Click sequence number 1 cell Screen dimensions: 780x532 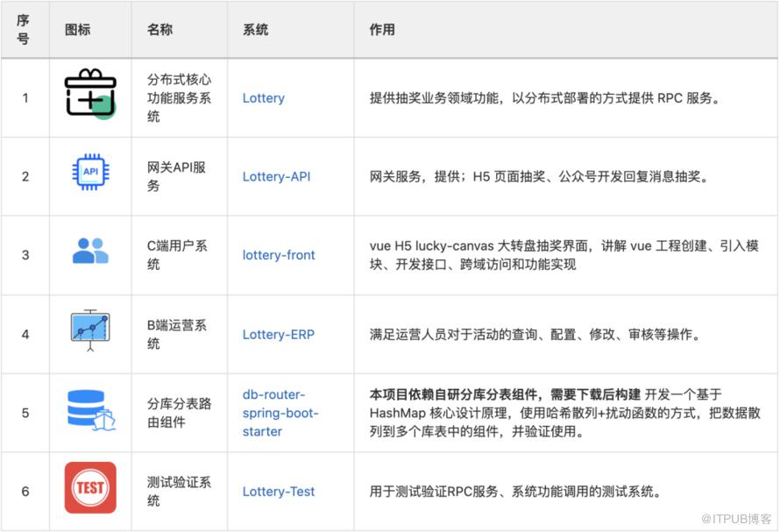(x=25, y=98)
